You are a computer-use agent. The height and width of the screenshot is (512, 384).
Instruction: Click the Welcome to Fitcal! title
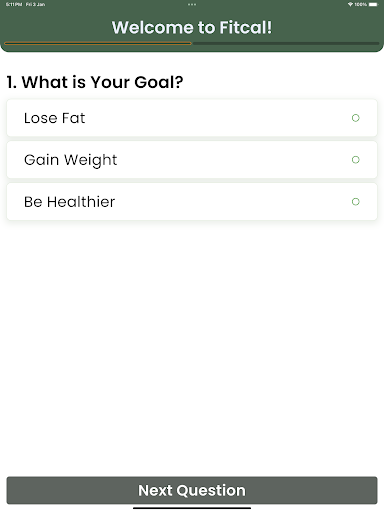point(192,27)
